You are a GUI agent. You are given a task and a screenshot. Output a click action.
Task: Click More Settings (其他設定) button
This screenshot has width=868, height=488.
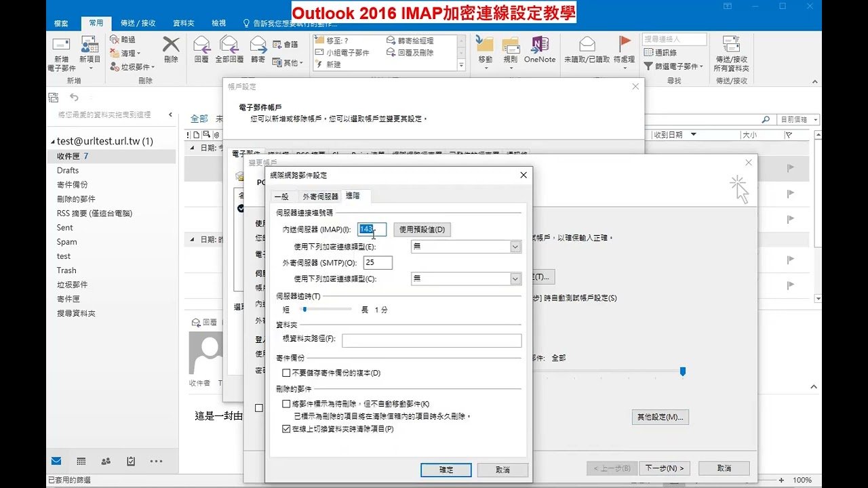[x=660, y=417]
